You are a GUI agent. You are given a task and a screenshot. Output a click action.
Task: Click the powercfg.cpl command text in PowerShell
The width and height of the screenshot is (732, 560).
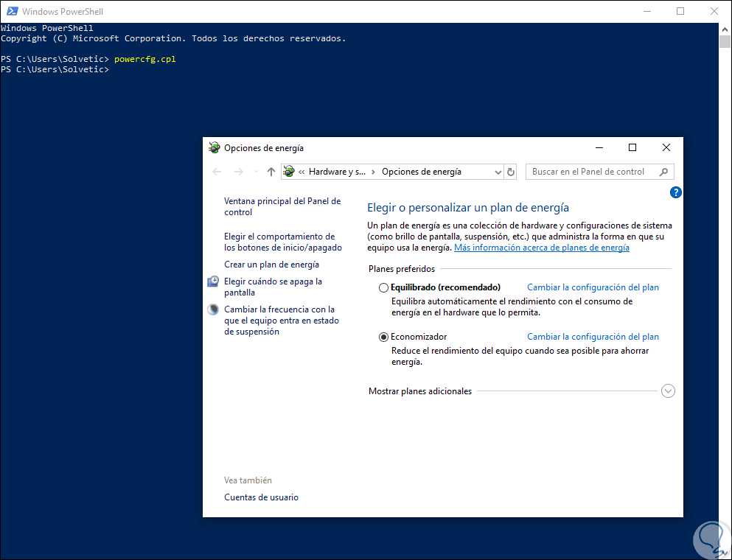pos(144,59)
